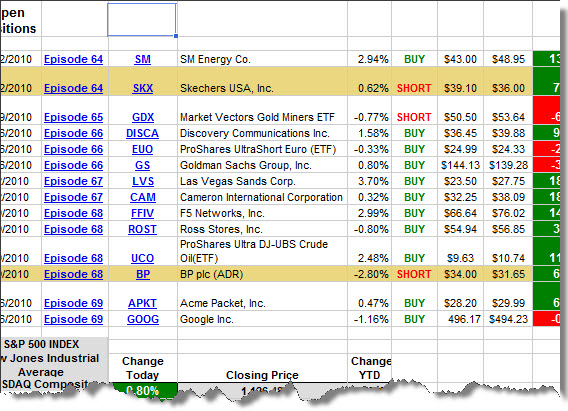Follow Episode 64 link in SM row
Image resolution: width=568 pixels, height=411 pixels.
(x=74, y=59)
